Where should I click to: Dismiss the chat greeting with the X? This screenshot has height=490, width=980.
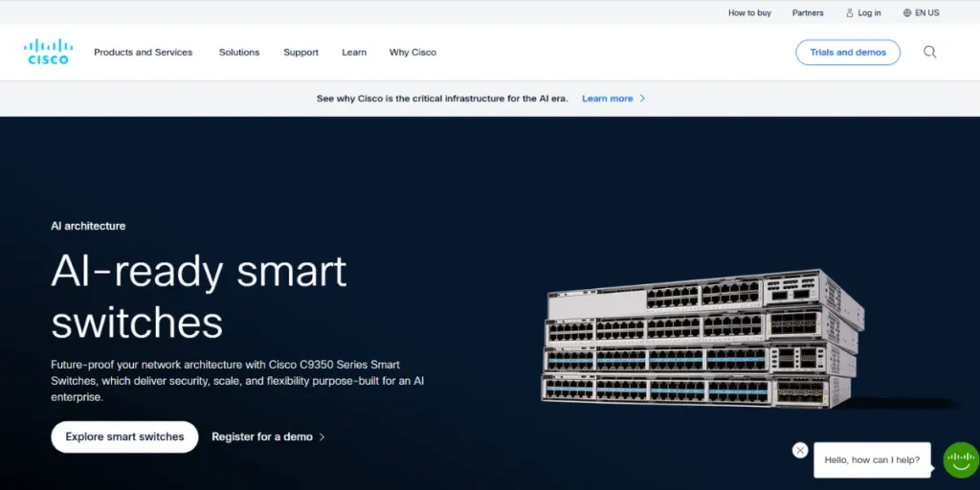[800, 450]
